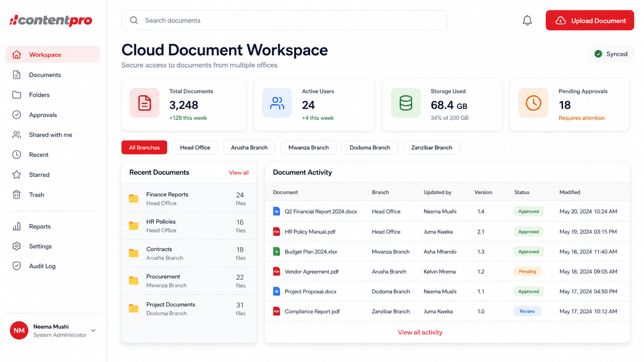This screenshot has height=362, width=644.
Task: Click the Search documents input field
Action: coord(284,20)
